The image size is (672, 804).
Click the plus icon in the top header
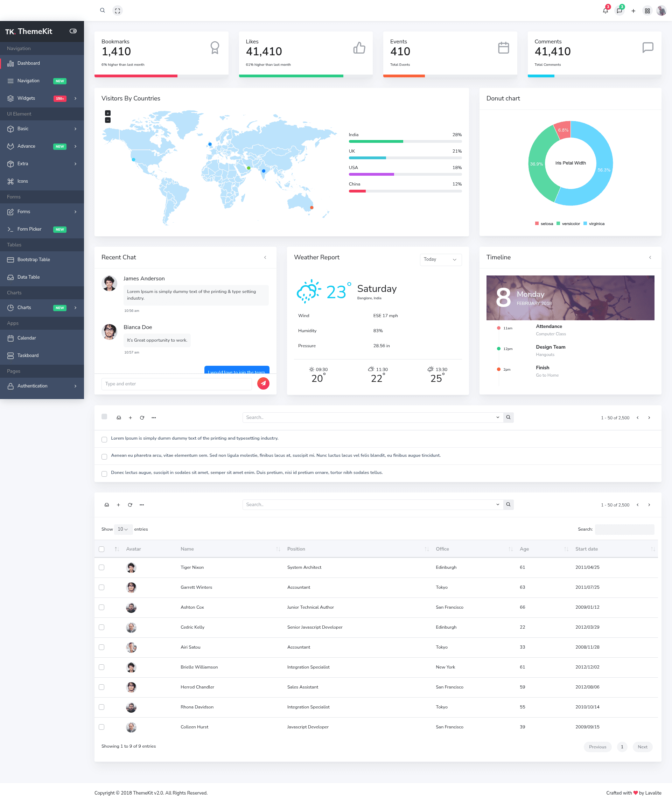point(633,11)
